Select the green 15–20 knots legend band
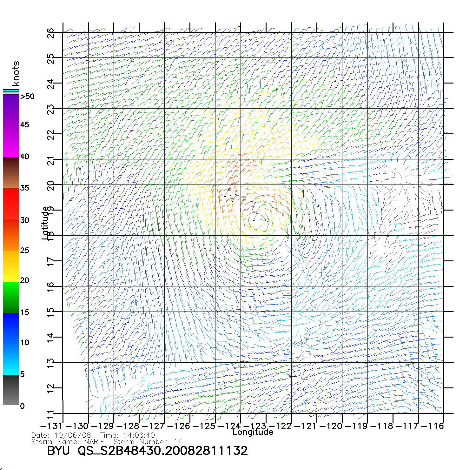This screenshot has width=476, height=470. point(11,297)
